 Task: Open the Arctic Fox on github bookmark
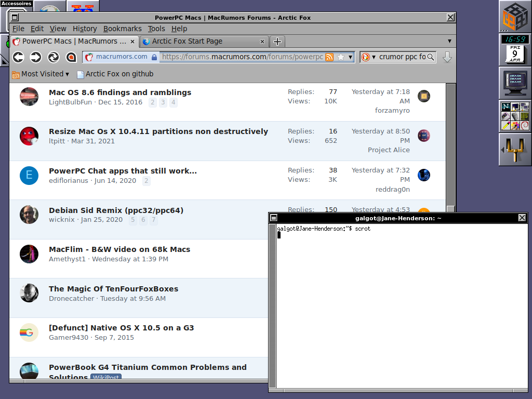click(x=115, y=74)
